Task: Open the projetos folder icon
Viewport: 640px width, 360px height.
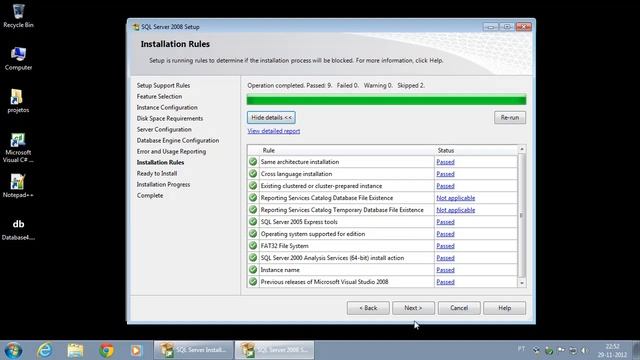Action: pos(18,100)
